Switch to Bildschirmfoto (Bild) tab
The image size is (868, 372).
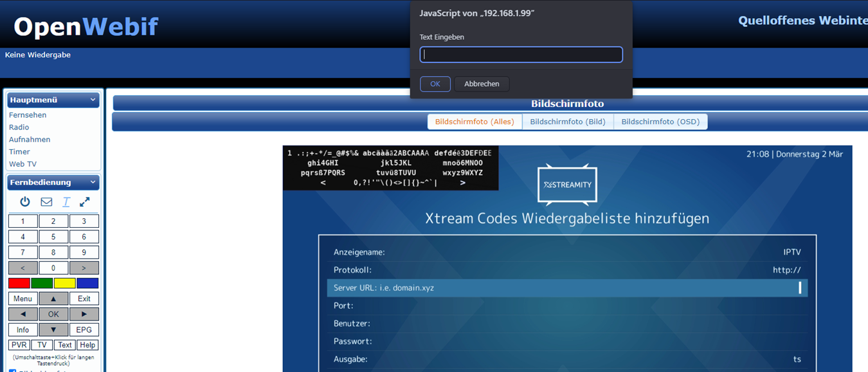pos(568,122)
